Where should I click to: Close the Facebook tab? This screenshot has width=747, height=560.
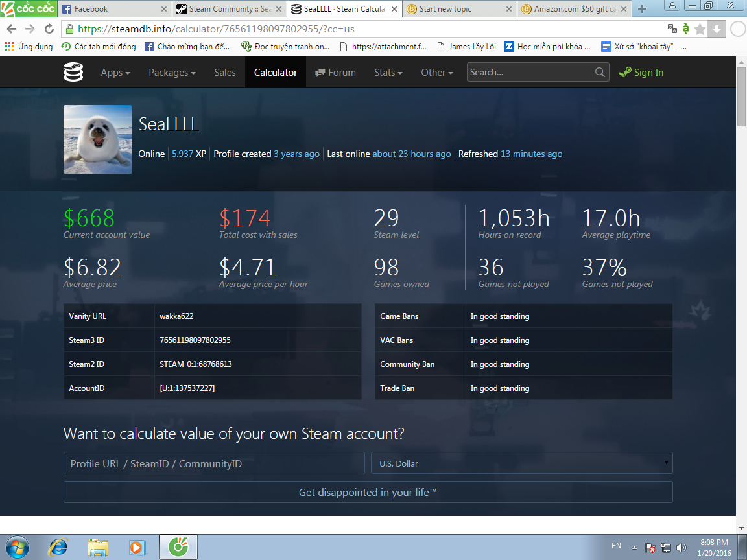[x=164, y=9]
